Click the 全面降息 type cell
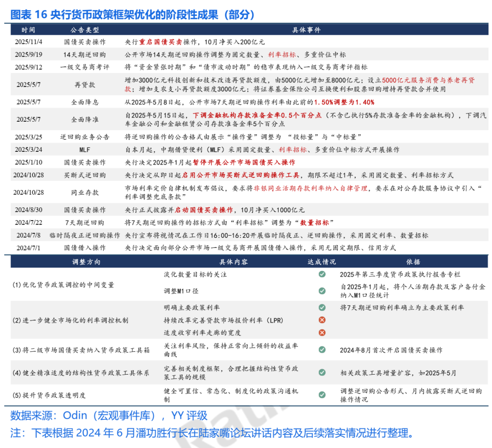The height and width of the screenshot is (448, 492). coord(85,102)
